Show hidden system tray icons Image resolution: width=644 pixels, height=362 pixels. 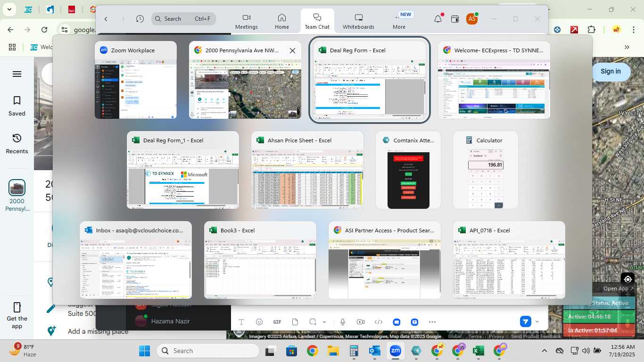(x=544, y=351)
